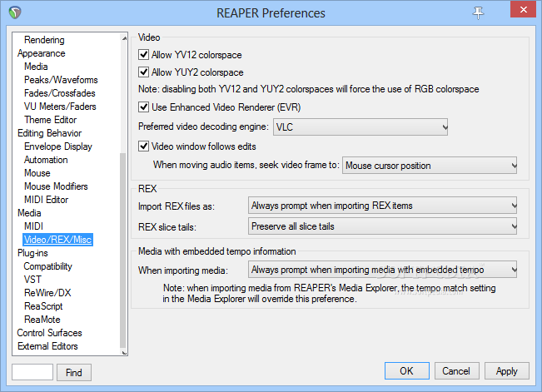Click the preferences search input field

32,372
